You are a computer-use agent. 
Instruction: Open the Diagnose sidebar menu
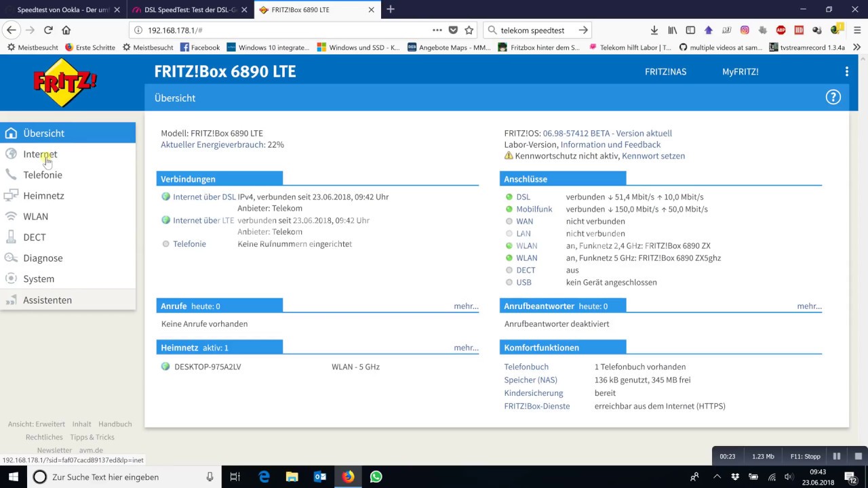(x=43, y=258)
